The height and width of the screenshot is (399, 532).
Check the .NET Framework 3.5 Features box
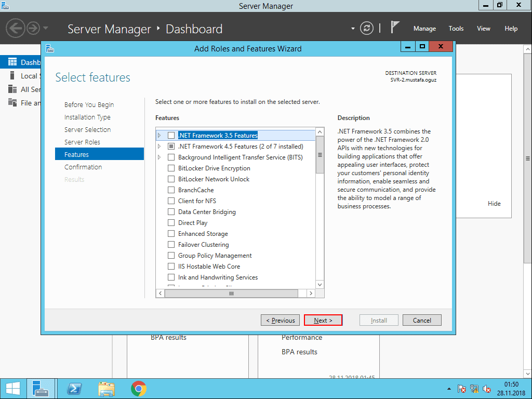[171, 135]
